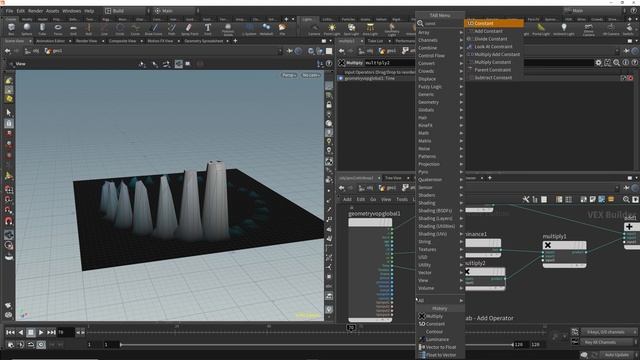This screenshot has height=360, width=640.
Task: Choose Multiply Constant from results
Action: click(x=493, y=62)
